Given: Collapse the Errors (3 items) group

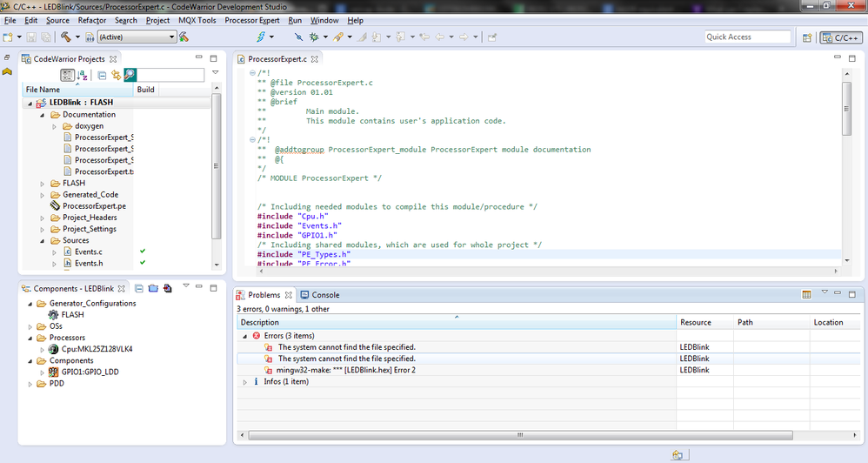Looking at the screenshot, I should pyautogui.click(x=244, y=336).
